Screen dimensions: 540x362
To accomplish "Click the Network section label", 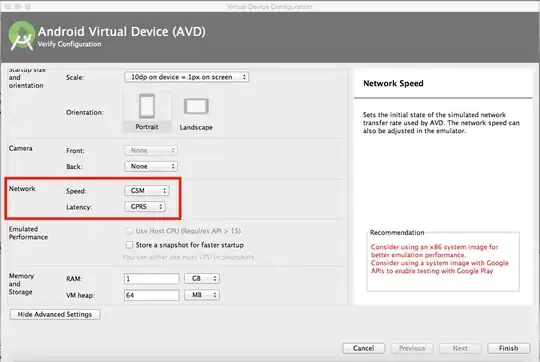I will (22, 189).
